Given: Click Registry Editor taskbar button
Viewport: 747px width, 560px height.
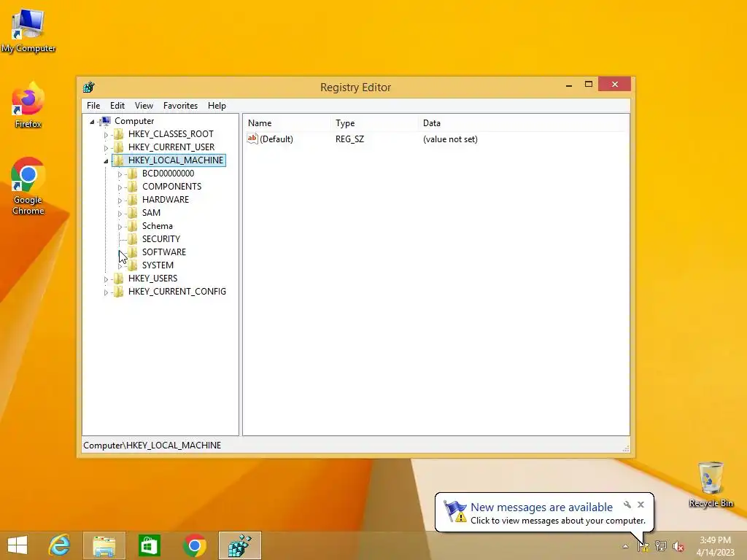Looking at the screenshot, I should [239, 545].
